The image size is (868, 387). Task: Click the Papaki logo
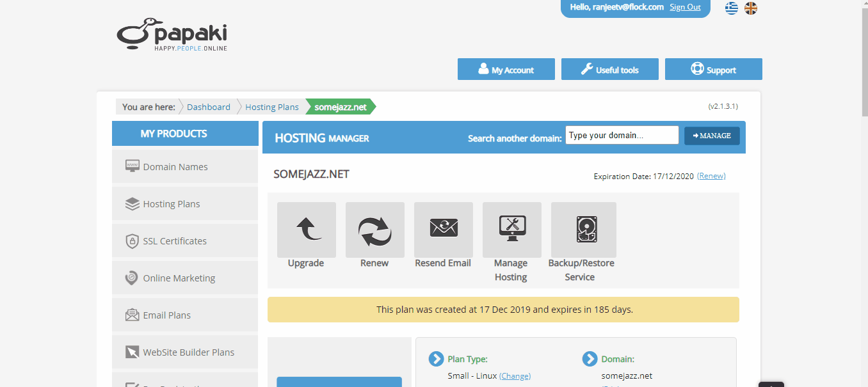(172, 35)
